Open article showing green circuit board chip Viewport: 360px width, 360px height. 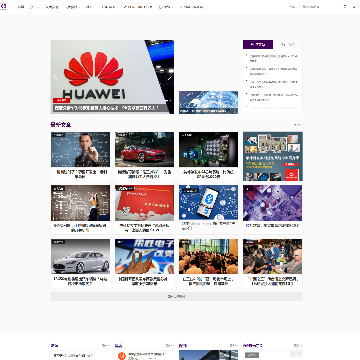(x=208, y=149)
